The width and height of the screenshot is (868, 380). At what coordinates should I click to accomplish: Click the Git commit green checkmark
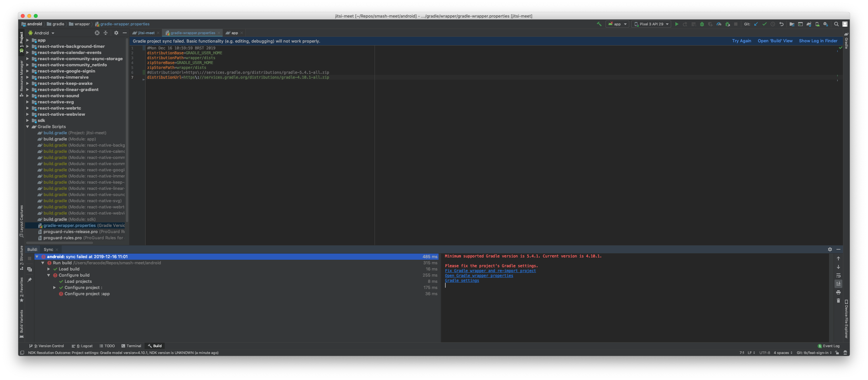764,24
